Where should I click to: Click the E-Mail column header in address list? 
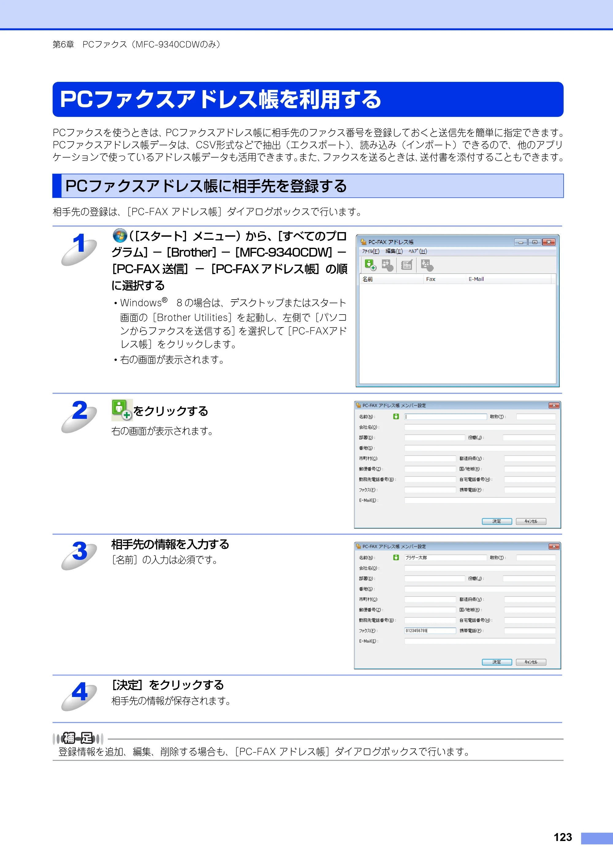508,279
